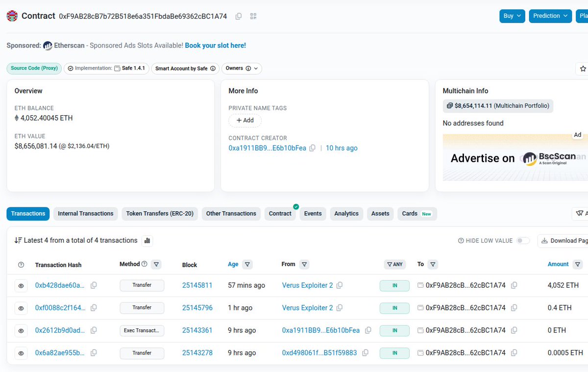Copy the contract creator address 0xa1911BB9
The image size is (588, 372).
tap(312, 148)
